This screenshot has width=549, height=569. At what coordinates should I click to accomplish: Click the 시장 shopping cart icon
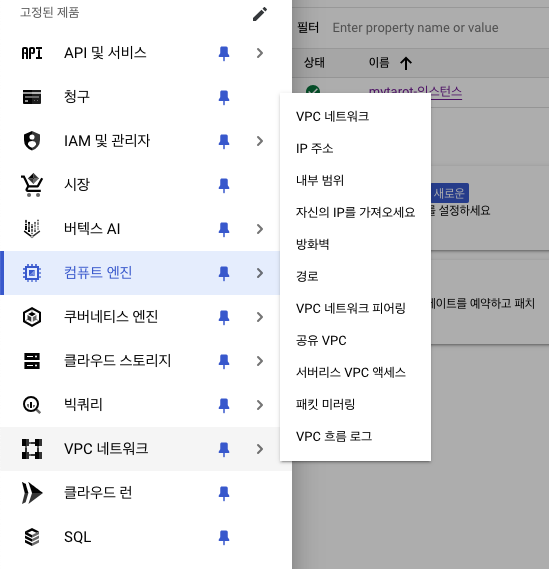point(32,185)
